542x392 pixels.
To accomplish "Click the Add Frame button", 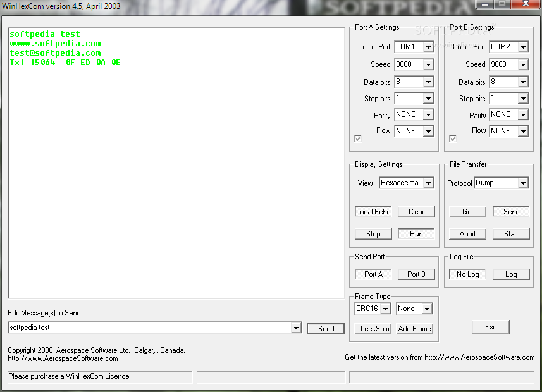I will pos(414,328).
